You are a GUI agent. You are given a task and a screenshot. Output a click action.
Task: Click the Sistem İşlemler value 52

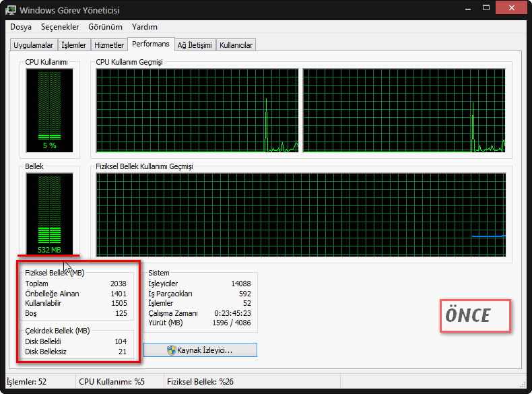(x=247, y=303)
